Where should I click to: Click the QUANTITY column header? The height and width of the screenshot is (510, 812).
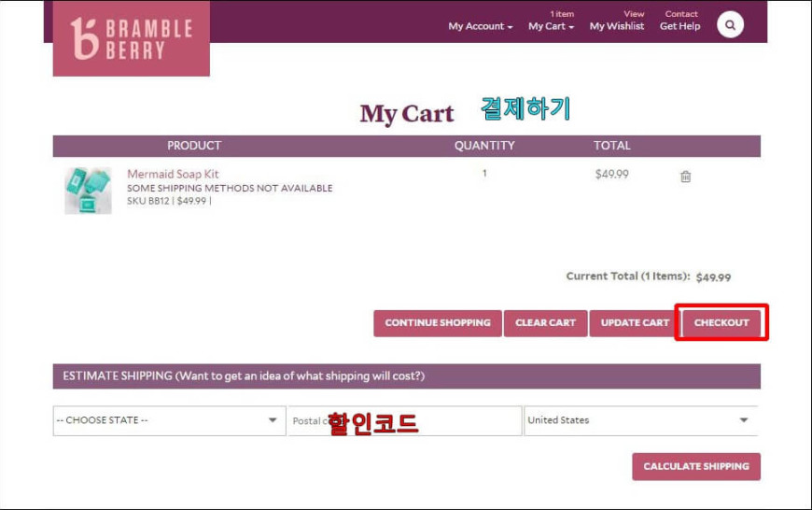coord(484,146)
